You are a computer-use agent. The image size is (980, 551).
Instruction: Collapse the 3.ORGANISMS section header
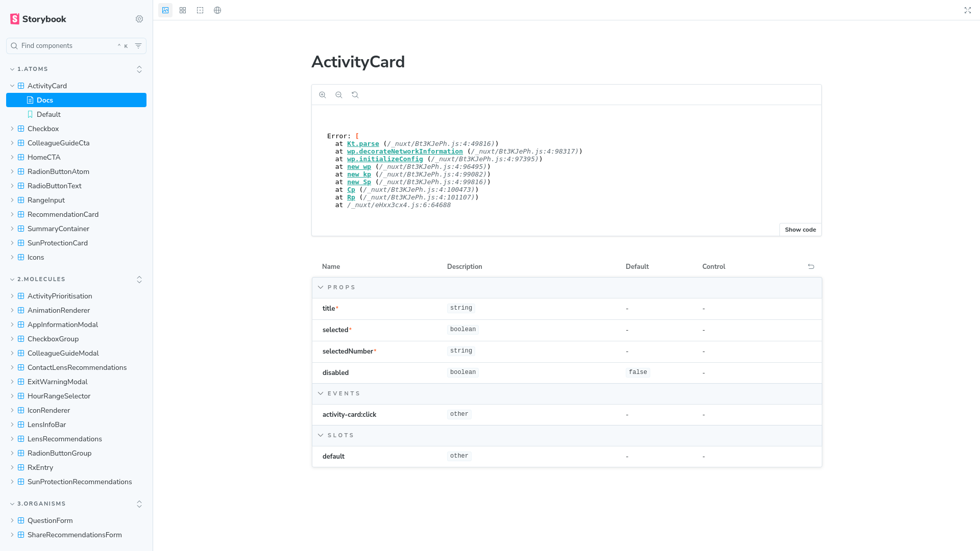pos(38,504)
